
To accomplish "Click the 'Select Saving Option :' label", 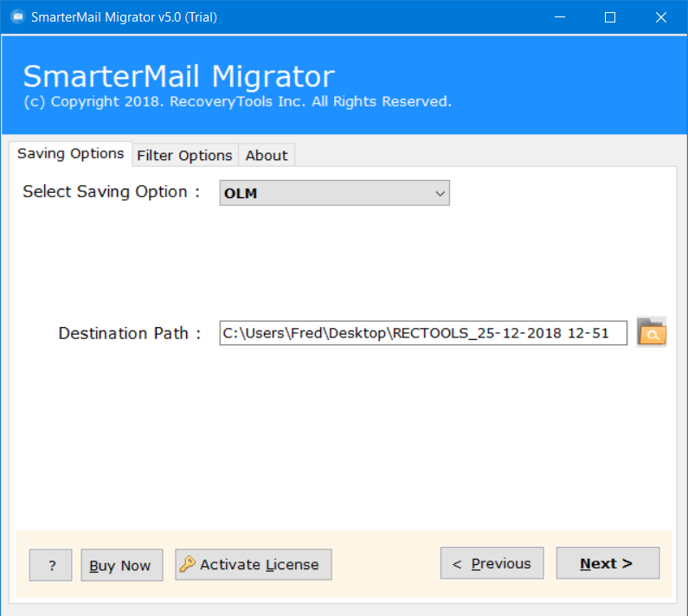I will click(112, 192).
